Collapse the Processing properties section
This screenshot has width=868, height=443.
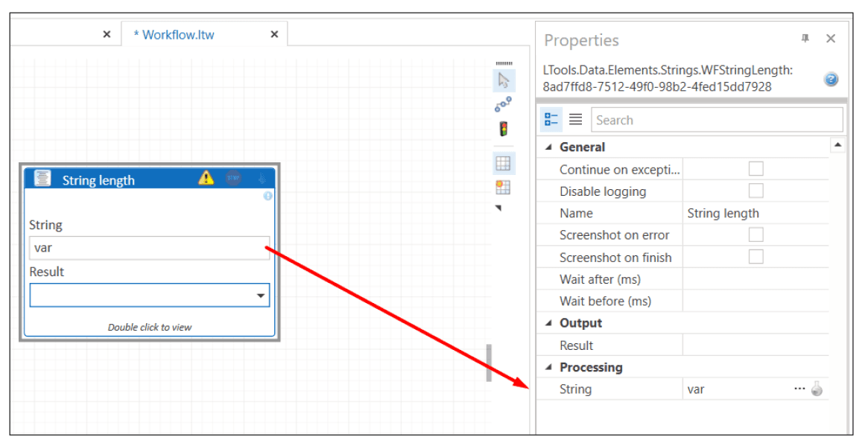pyautogui.click(x=549, y=367)
